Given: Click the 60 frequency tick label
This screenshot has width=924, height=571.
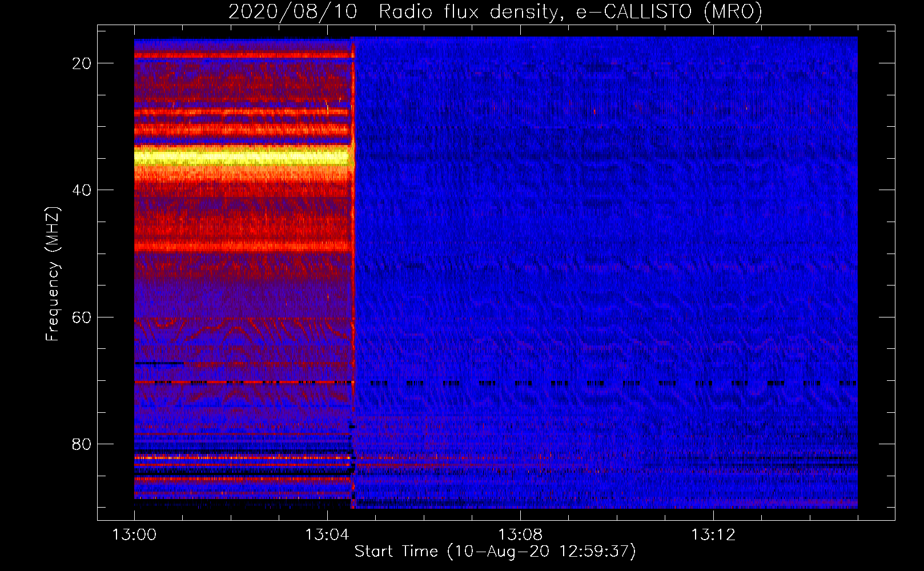Looking at the screenshot, I should pyautogui.click(x=82, y=317).
